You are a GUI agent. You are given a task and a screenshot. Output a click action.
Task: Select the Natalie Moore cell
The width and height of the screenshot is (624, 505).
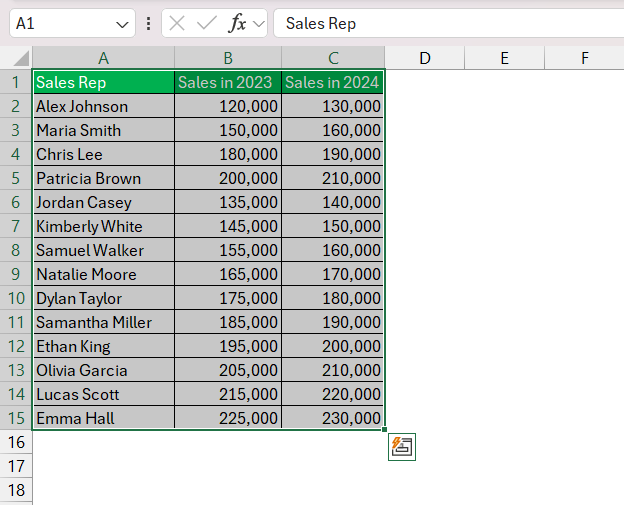click(103, 274)
